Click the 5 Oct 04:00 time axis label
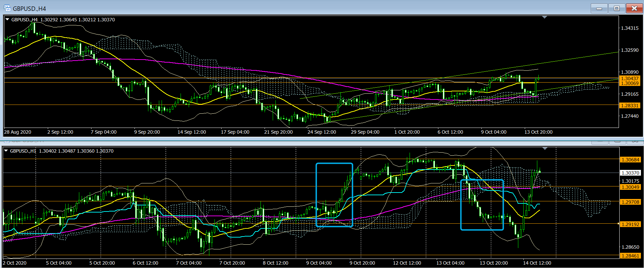This screenshot has height=268, width=644. pyautogui.click(x=59, y=263)
